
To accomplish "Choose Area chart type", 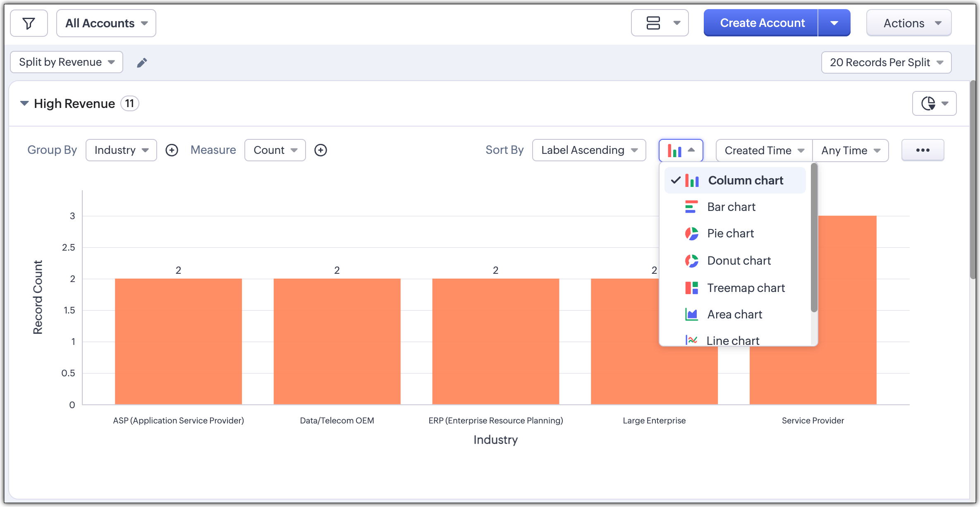I will (734, 314).
